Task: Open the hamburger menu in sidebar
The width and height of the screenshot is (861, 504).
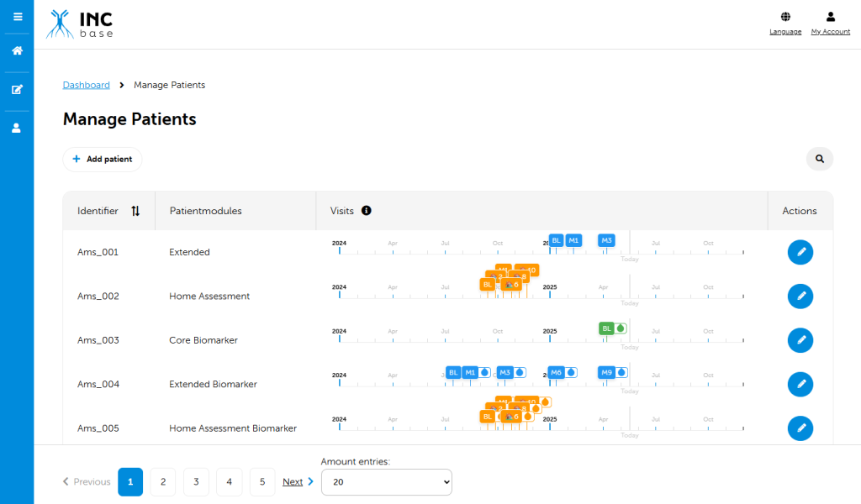Action: click(x=17, y=16)
